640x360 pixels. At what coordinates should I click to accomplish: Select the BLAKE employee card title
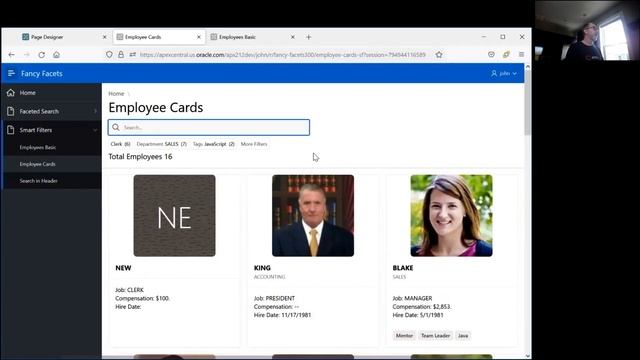(x=403, y=268)
